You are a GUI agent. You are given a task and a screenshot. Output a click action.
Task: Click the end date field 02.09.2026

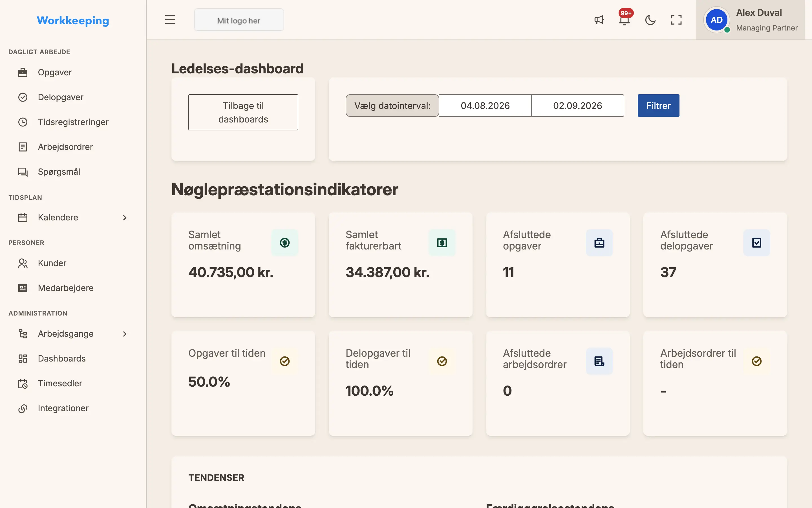[578, 106]
